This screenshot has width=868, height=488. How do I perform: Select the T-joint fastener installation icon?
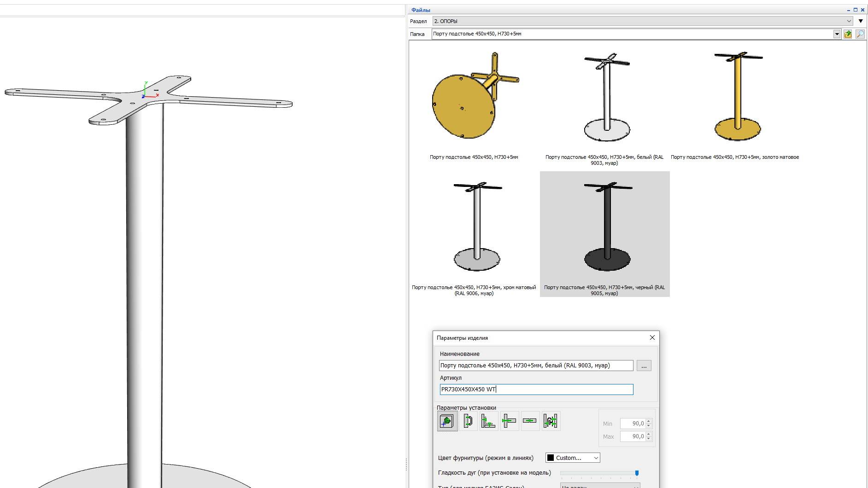tap(509, 421)
